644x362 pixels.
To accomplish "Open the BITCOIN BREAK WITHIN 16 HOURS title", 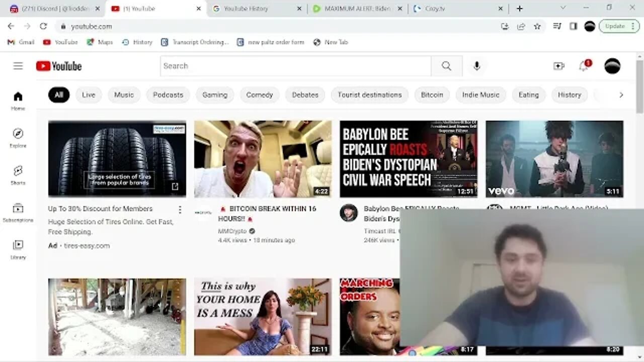I will [268, 213].
